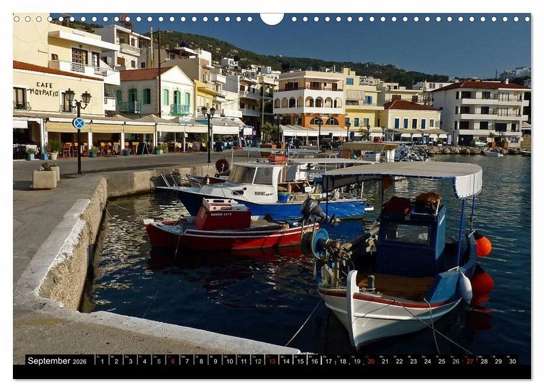Click the outboard motor on the red boat
The height and width of the screenshot is (392, 544).
(314, 212)
